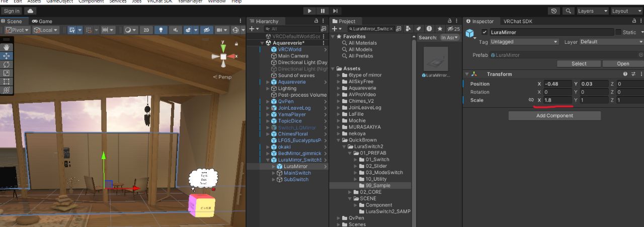Click the prefab object picker circle
This screenshot has height=227, width=644.
tap(640, 55)
